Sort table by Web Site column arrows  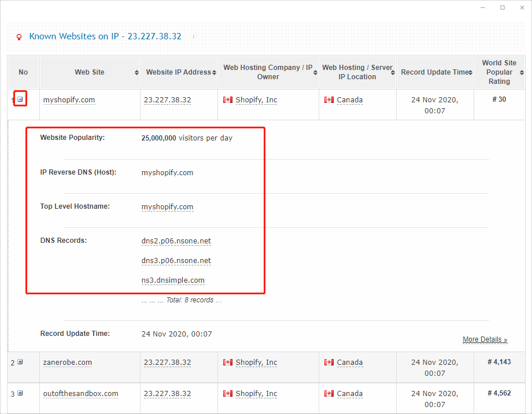[136, 73]
